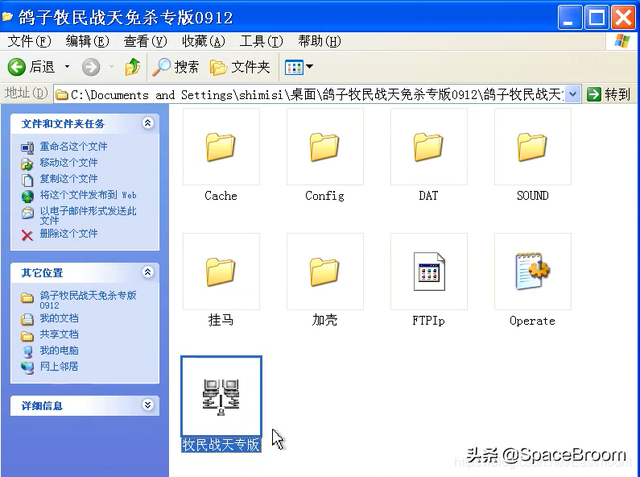This screenshot has height=477, width=640.
Task: Click 移动这个文件 link
Action: tap(69, 162)
